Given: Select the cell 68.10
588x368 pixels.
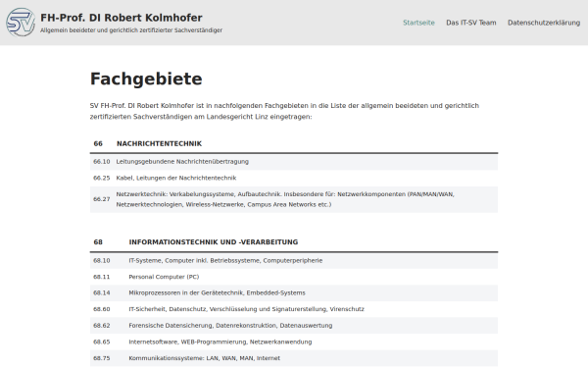Looking at the screenshot, I should [102, 260].
